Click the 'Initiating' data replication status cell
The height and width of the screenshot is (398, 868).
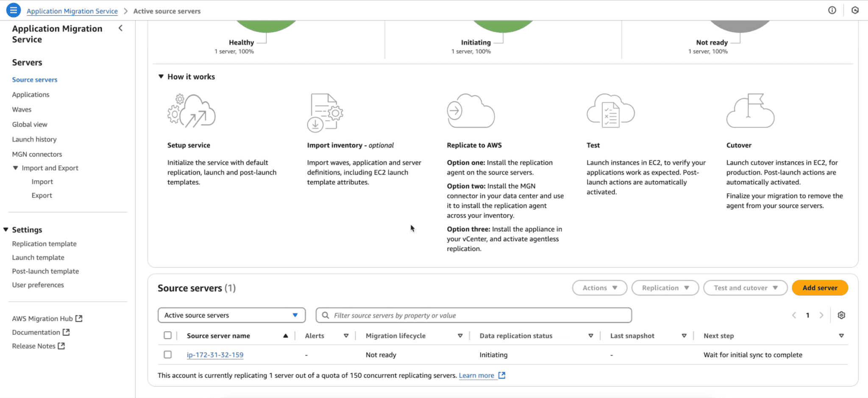tap(493, 355)
